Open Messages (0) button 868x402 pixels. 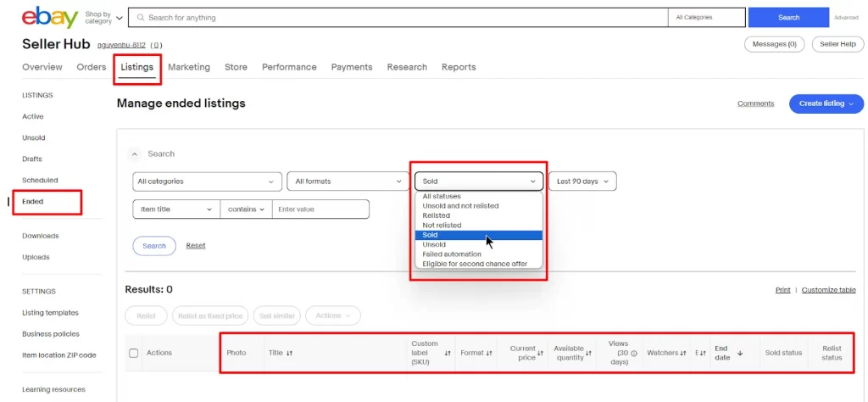(x=775, y=44)
